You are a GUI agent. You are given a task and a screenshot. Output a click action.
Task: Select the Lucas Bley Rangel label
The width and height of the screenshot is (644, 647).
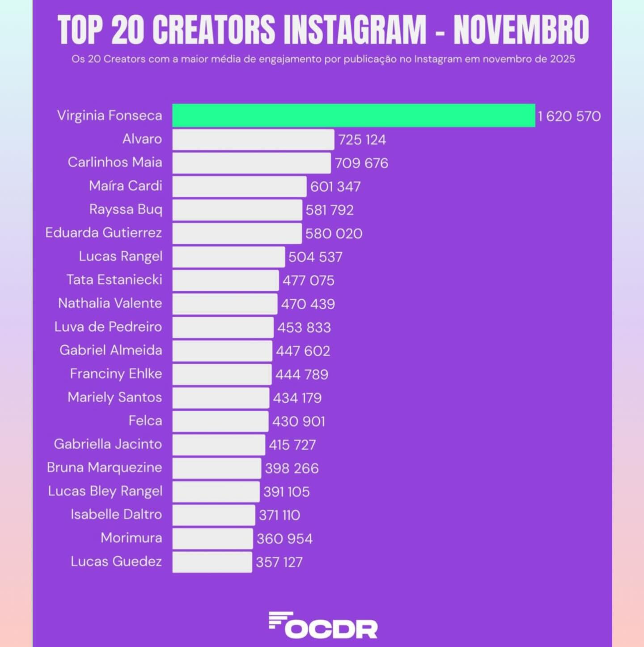click(105, 491)
